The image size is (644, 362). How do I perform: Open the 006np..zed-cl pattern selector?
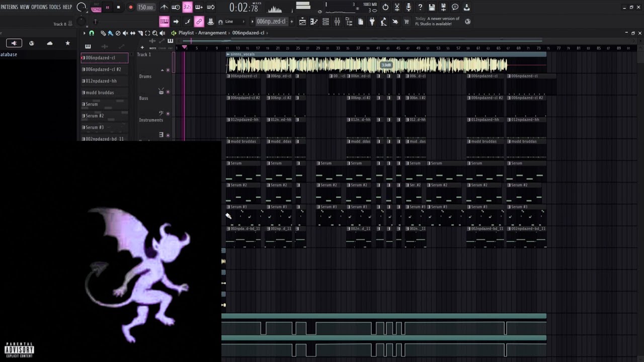(x=271, y=22)
